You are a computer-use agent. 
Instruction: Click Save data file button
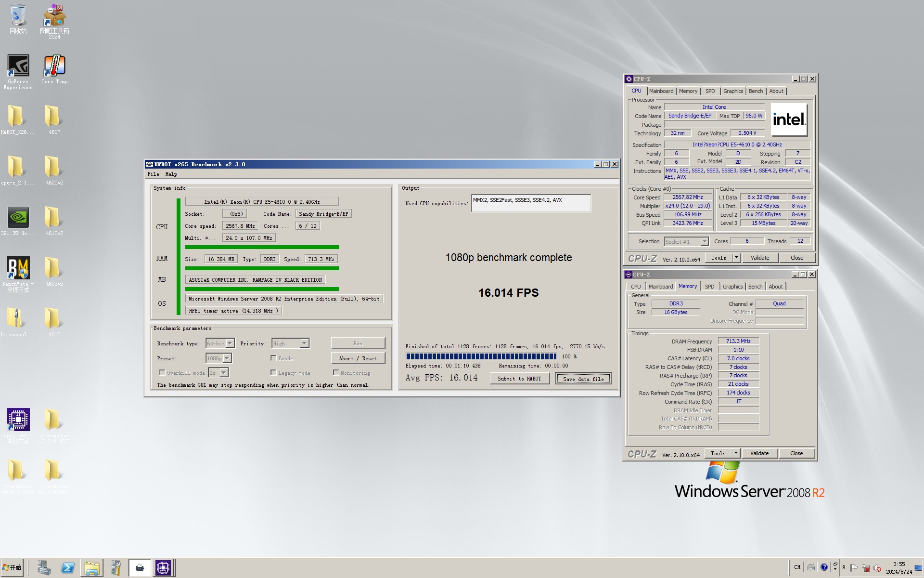click(x=583, y=379)
